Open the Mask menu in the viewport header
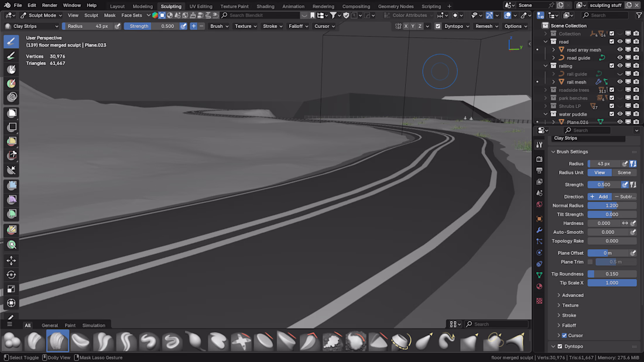The width and height of the screenshot is (644, 362). tap(109, 15)
